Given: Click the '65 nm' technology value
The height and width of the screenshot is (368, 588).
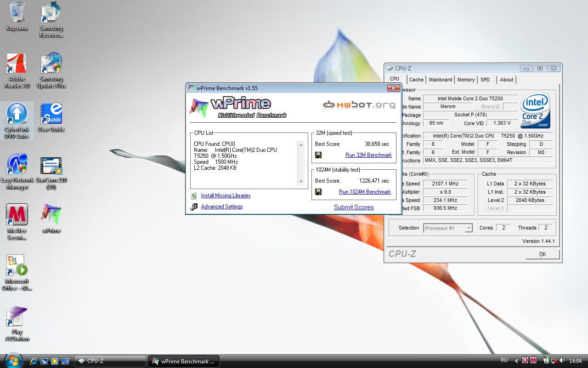Looking at the screenshot, I should 436,123.
